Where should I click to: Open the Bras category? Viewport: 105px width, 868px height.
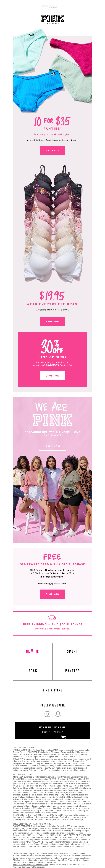[33, 670]
